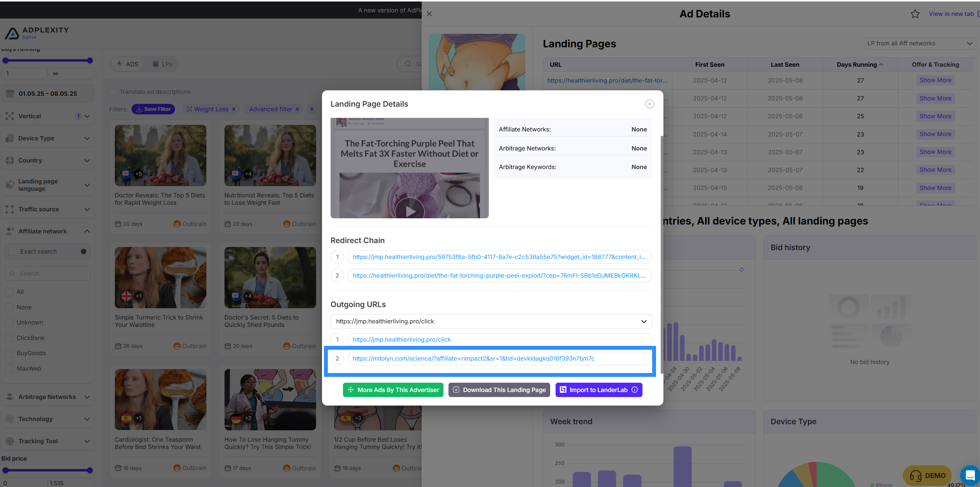Click the Adplexity logo
Screen dimensions: 980x487
point(36,33)
